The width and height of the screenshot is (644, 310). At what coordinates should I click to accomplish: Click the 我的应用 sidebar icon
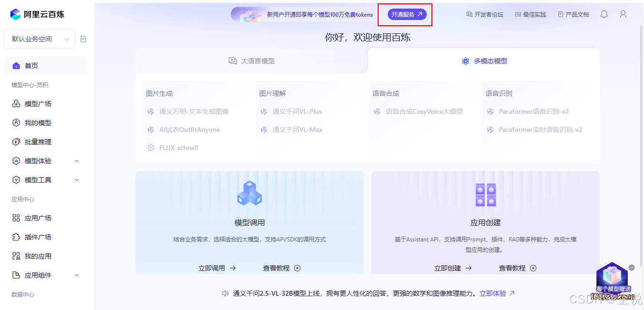tap(16, 256)
